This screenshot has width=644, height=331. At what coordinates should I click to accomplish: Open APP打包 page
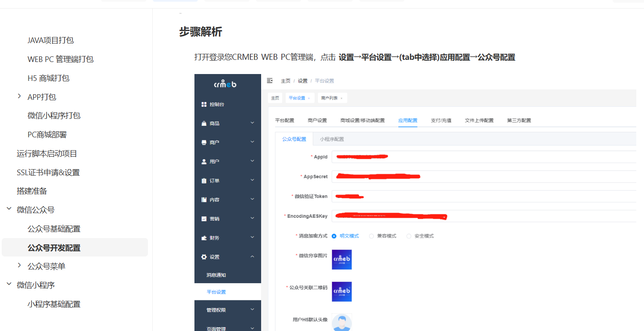[x=42, y=97]
